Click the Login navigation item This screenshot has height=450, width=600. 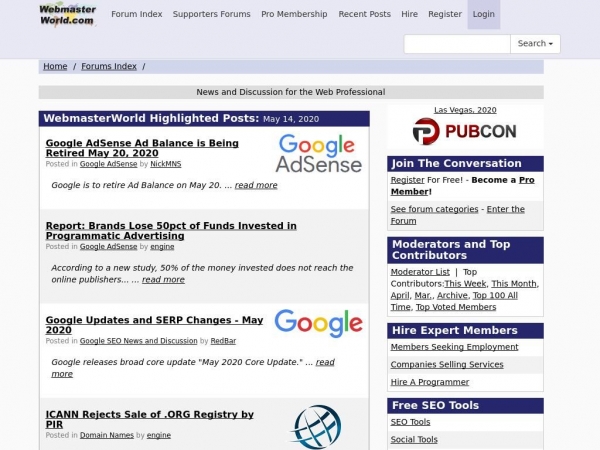[484, 14]
